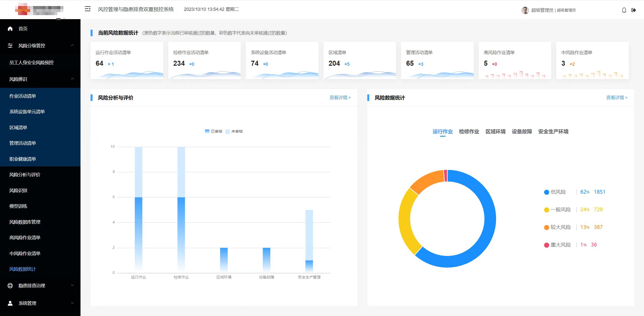Expand the 隐患排查治理 menu chevron
The height and width of the screenshot is (316, 644).
[72, 285]
